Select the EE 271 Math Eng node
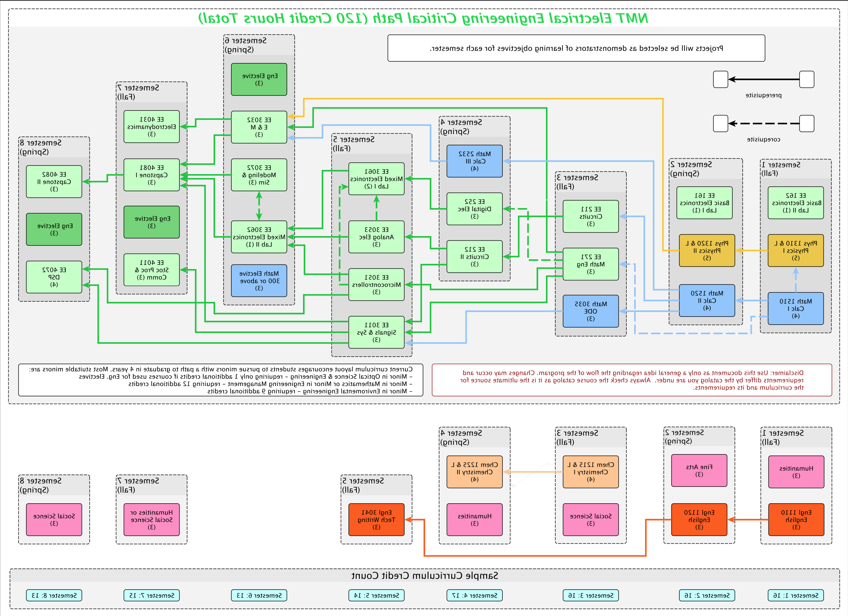The image size is (848, 616). (591, 264)
